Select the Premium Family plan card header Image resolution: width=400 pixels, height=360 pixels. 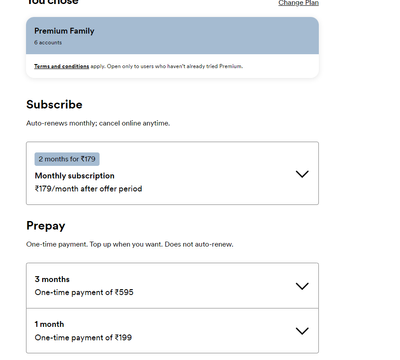(x=172, y=36)
